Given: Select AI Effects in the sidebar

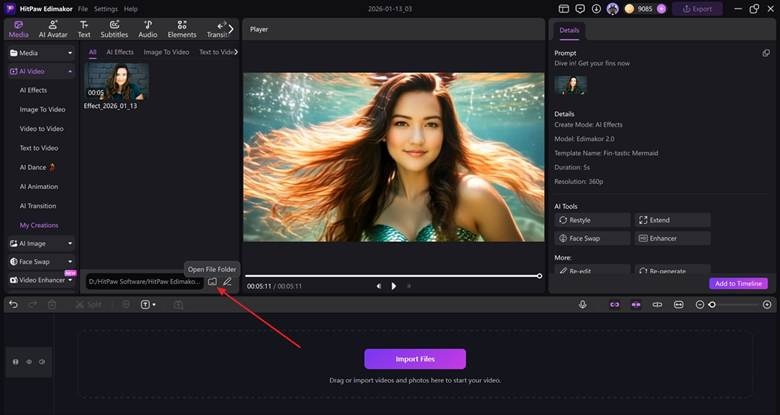Looking at the screenshot, I should coord(33,91).
